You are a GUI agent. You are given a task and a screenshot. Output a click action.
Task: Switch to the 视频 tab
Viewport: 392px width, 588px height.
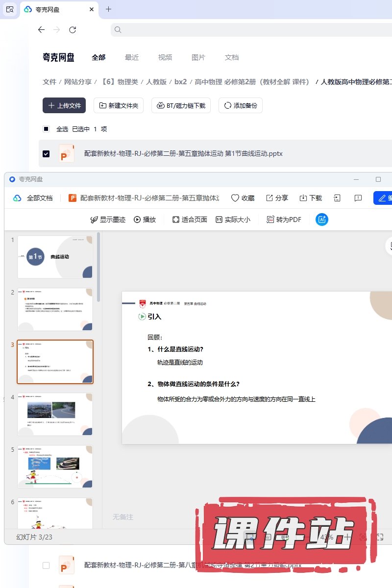(165, 57)
